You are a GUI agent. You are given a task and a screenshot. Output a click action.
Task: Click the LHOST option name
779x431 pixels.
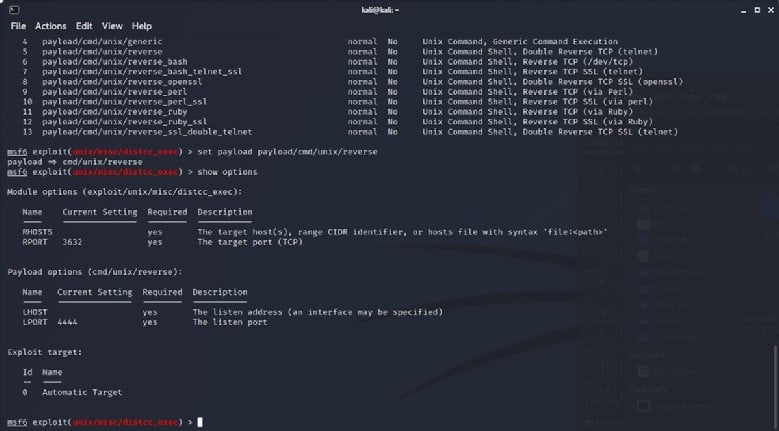[x=35, y=312]
